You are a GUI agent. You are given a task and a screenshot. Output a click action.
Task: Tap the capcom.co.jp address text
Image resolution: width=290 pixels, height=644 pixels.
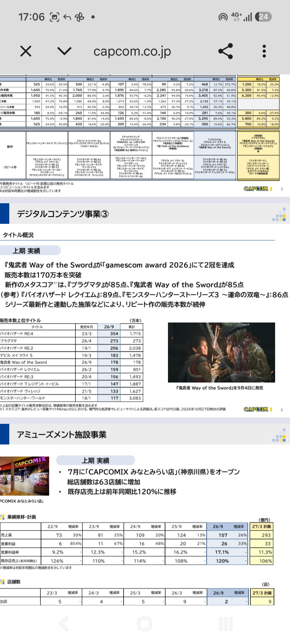pos(132,52)
